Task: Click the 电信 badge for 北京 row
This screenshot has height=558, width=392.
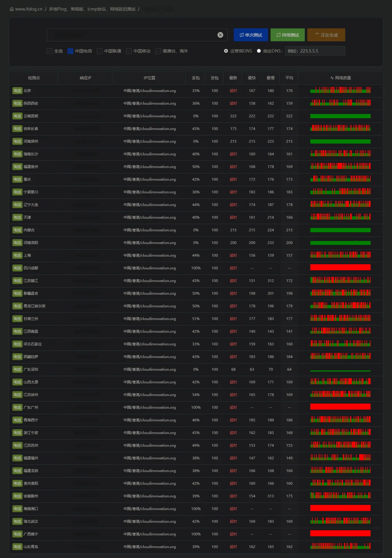Action: 17,91
